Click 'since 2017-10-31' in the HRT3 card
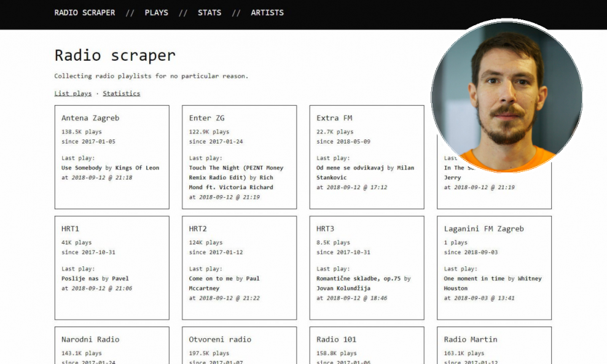Image resolution: width=607 pixels, height=364 pixels. [x=343, y=252]
